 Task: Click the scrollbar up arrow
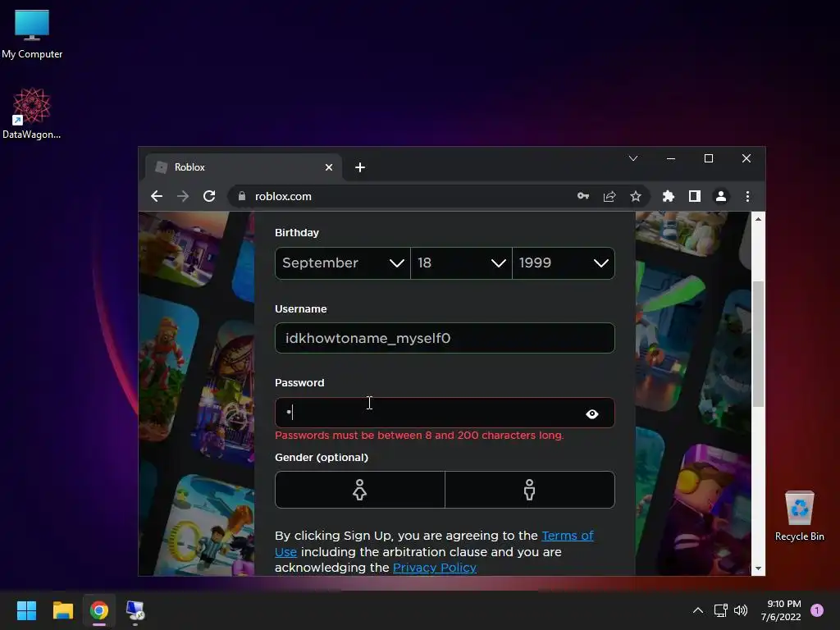[x=758, y=218]
